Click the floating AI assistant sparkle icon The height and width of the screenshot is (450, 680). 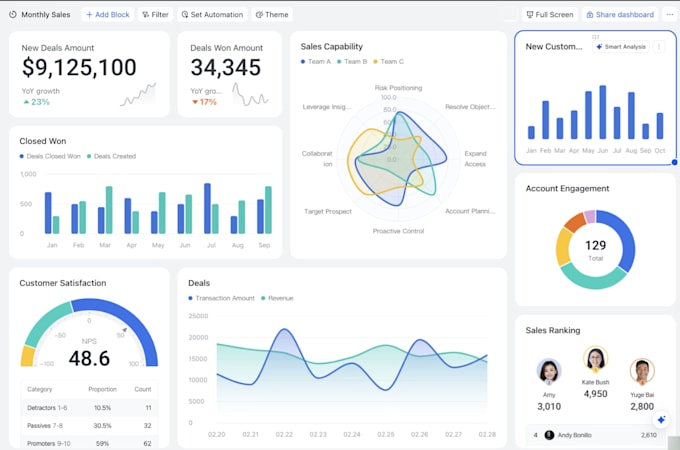click(x=661, y=419)
